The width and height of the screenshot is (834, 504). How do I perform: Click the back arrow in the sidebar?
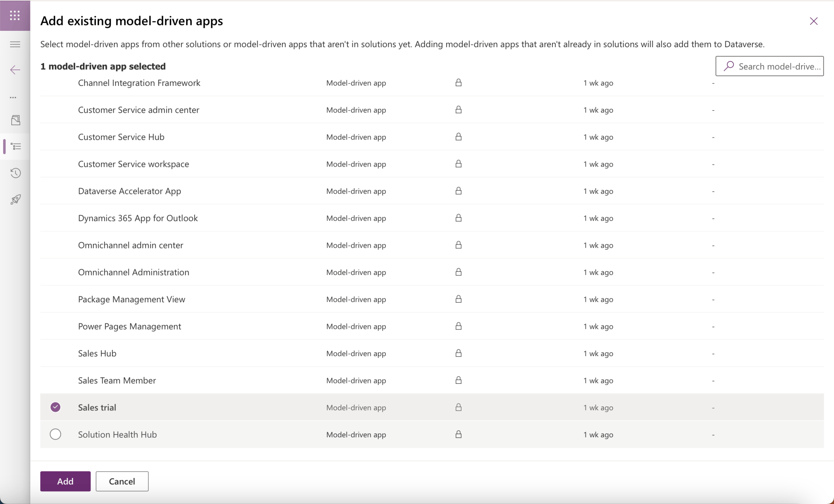[x=15, y=70]
